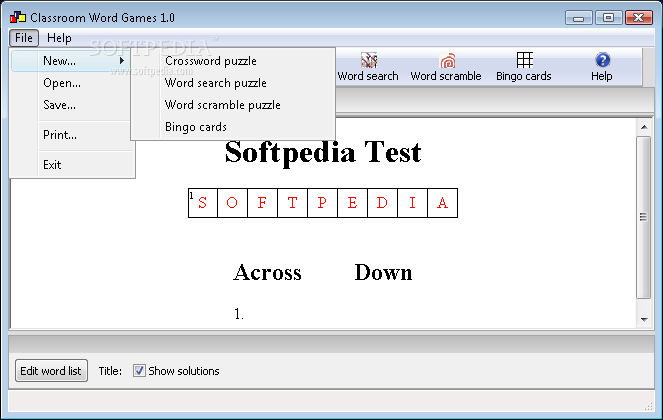Expand the New... submenu arrow
Image resolution: width=663 pixels, height=420 pixels.
pyautogui.click(x=122, y=60)
